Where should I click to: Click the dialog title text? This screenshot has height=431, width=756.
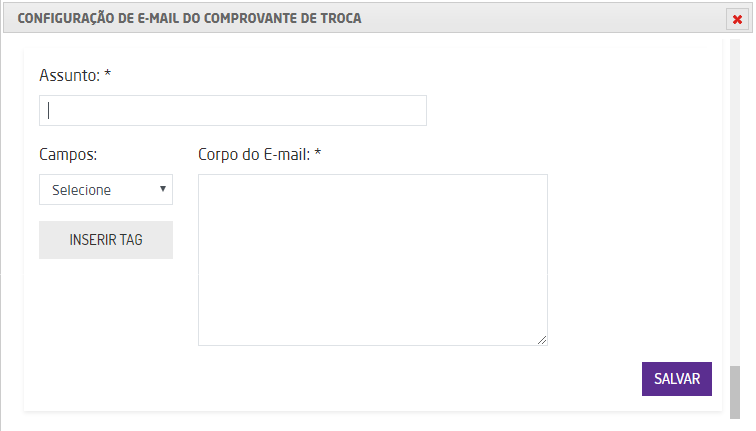pos(190,19)
